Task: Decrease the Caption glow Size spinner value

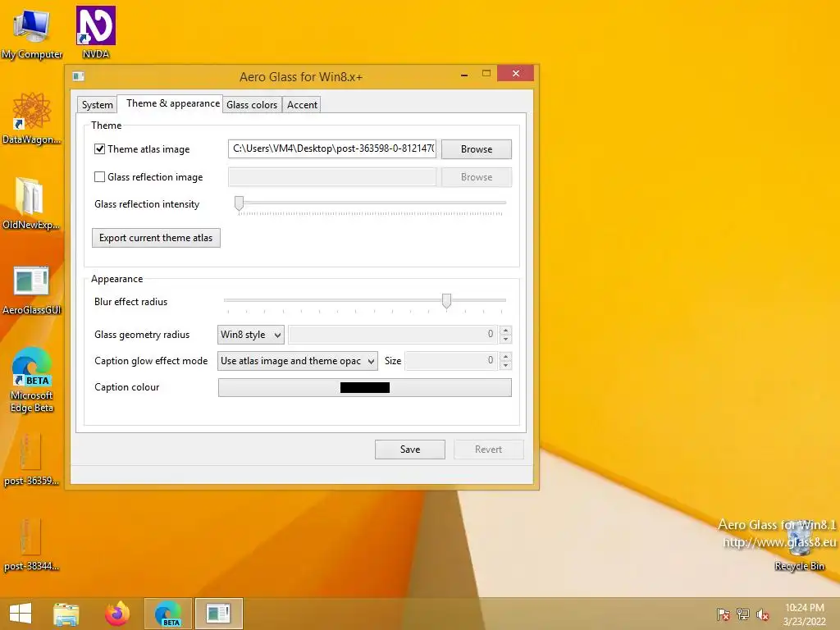Action: pyautogui.click(x=505, y=365)
